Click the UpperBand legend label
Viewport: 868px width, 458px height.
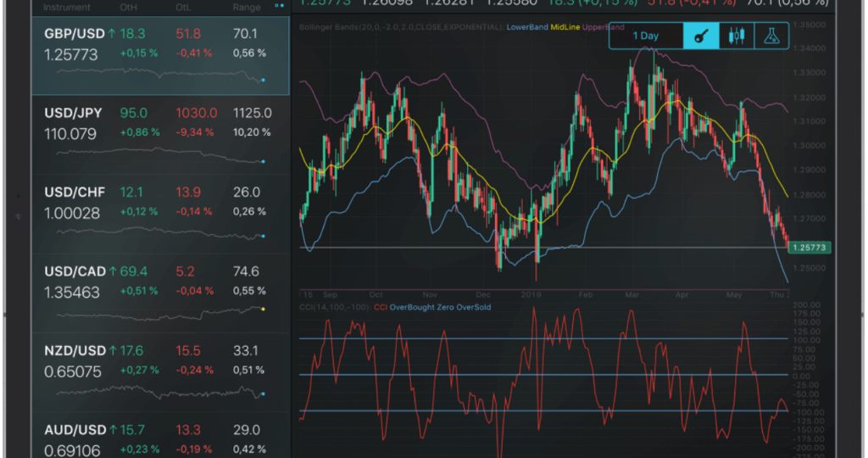click(x=603, y=27)
